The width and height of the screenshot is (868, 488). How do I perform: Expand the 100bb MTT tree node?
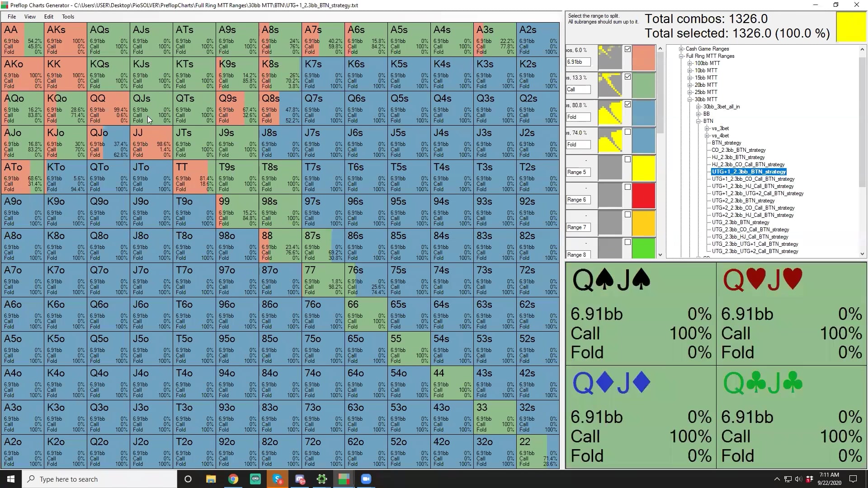coord(690,63)
